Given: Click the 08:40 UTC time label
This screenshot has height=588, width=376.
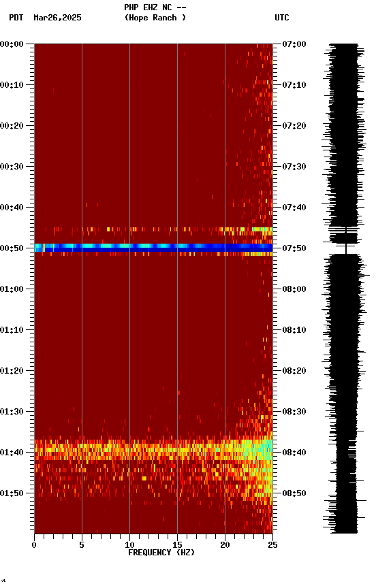Looking at the screenshot, I should [x=294, y=453].
